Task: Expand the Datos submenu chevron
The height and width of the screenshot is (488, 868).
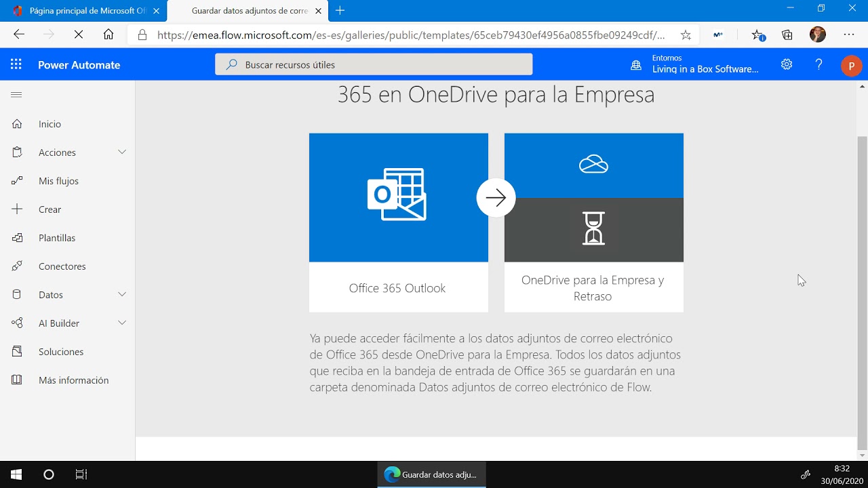Action: pos(122,294)
